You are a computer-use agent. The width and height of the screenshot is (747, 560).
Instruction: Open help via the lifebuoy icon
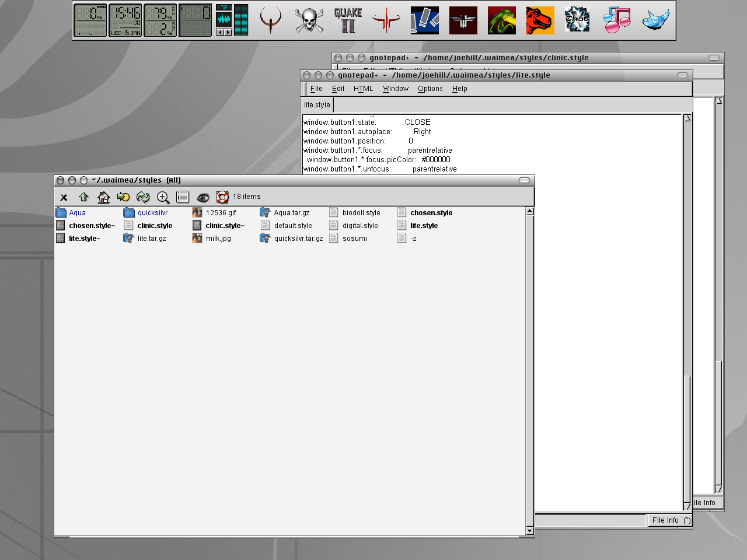[x=222, y=197]
